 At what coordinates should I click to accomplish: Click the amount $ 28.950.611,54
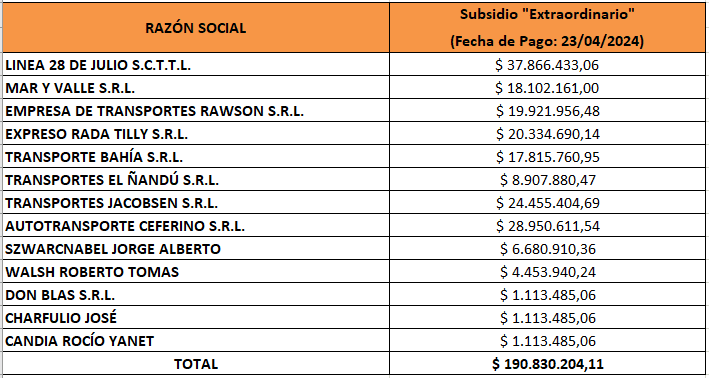pos(548,226)
